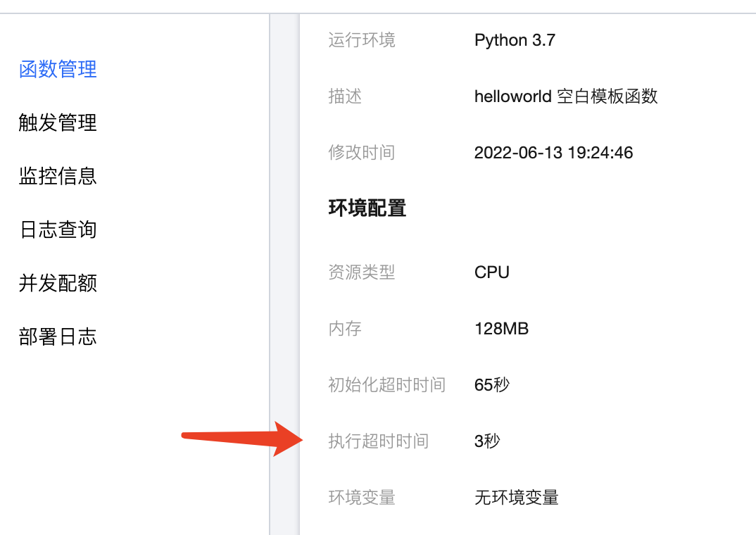Screen dimensions: 756x535
Task: Open the 日志查询 page
Action: coord(58,229)
